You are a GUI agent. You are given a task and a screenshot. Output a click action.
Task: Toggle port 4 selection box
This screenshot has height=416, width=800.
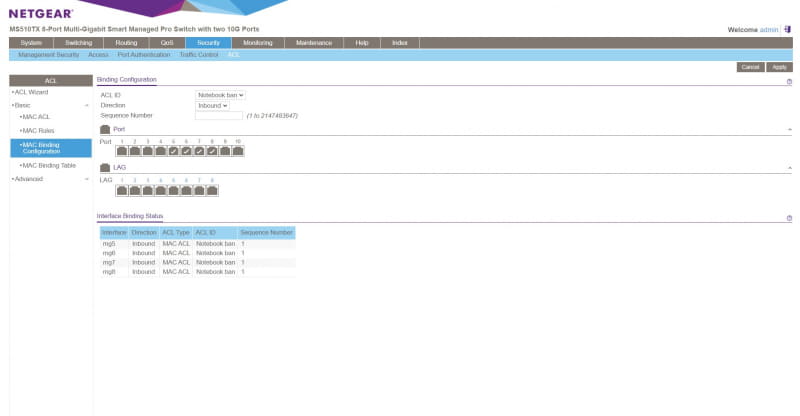(x=161, y=151)
